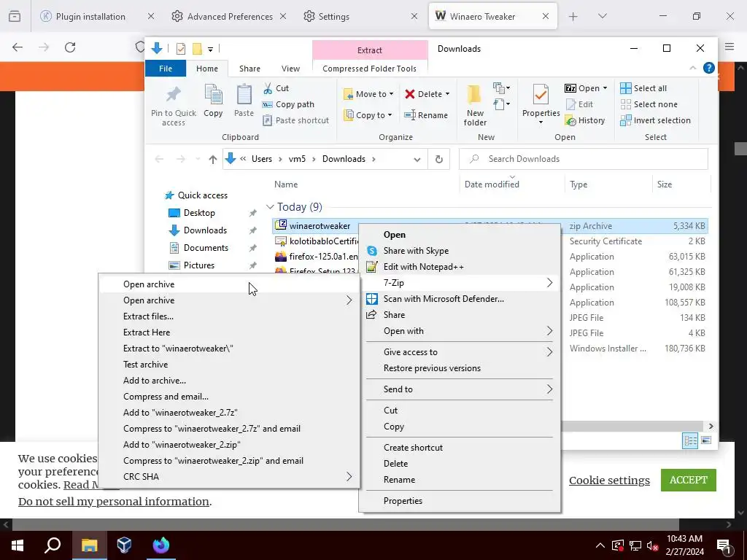Open the Delete dropdown arrow

click(447, 94)
